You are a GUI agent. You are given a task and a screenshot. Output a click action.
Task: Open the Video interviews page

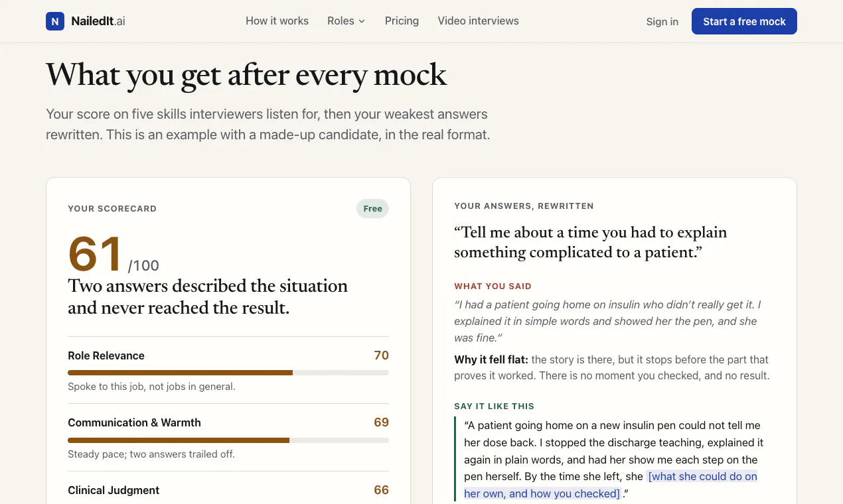point(478,21)
